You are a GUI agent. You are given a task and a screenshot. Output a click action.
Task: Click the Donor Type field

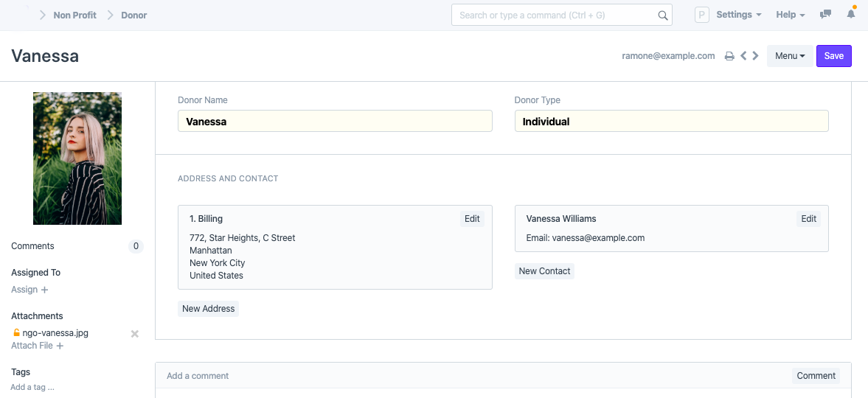click(x=671, y=122)
